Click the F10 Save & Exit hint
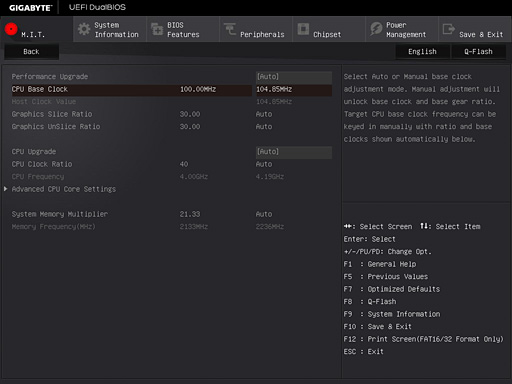Image resolution: width=512 pixels, height=384 pixels. pos(378,327)
